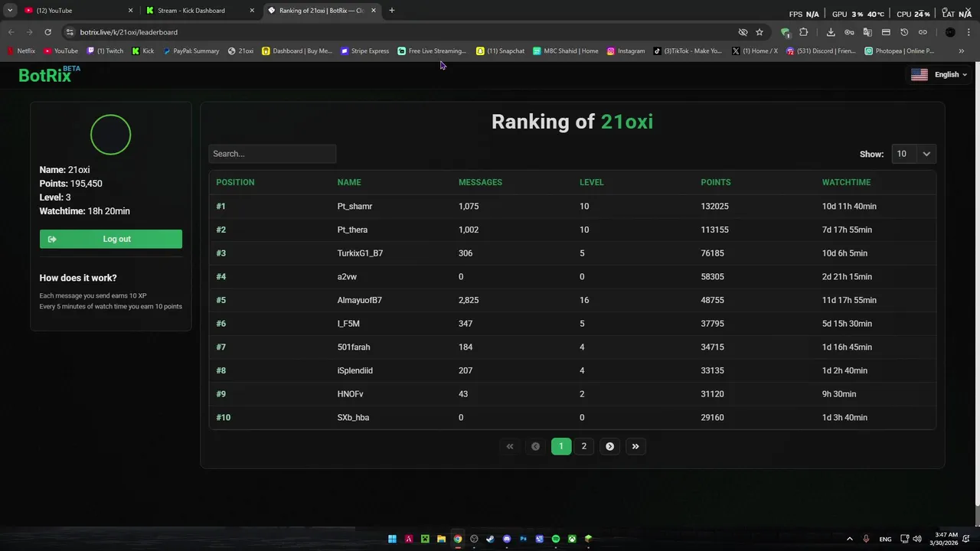The height and width of the screenshot is (551, 980).
Task: Open payment methods card icon
Action: 886,32
